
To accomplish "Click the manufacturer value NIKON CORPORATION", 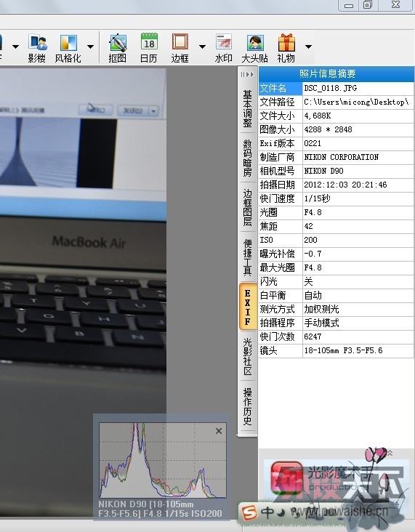I will point(342,158).
